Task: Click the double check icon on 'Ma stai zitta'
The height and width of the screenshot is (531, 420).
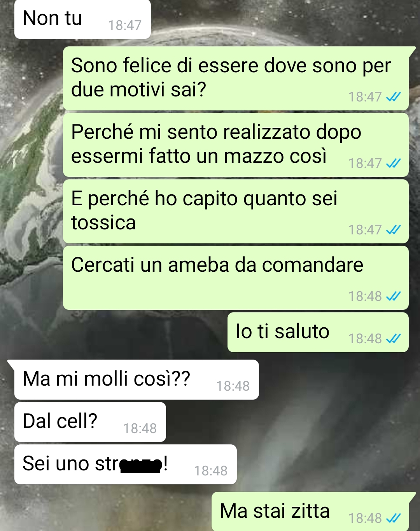Action: pyautogui.click(x=393, y=518)
